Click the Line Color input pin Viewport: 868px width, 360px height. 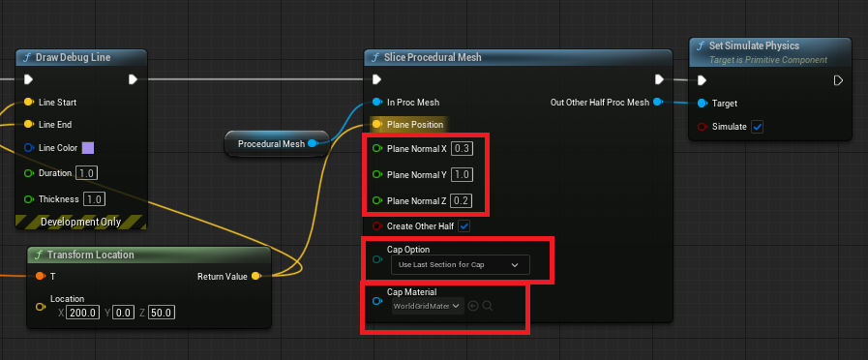point(29,148)
